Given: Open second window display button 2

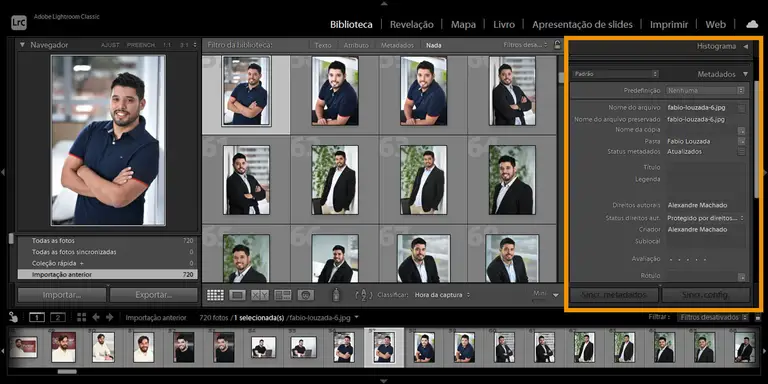Looking at the screenshot, I should tap(58, 317).
